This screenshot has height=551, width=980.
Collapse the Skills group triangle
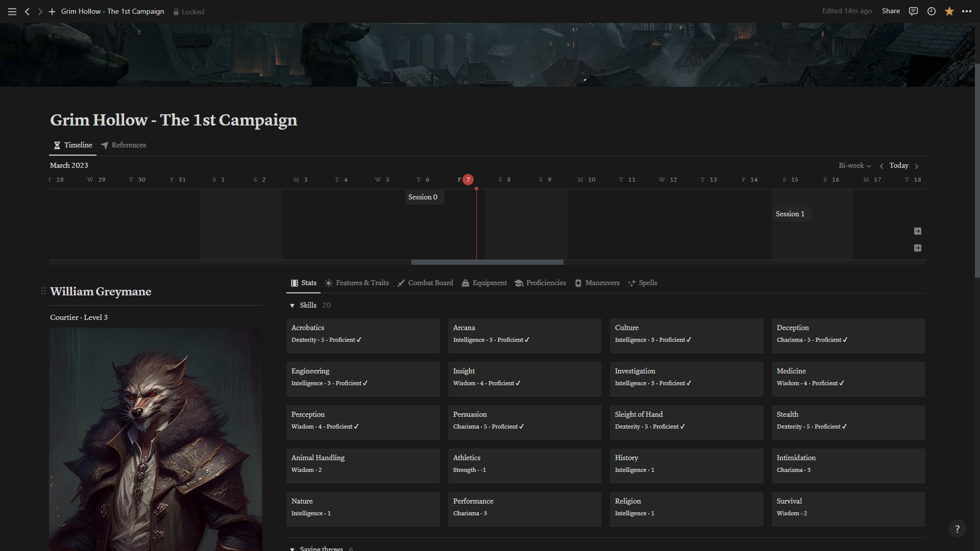pos(292,306)
